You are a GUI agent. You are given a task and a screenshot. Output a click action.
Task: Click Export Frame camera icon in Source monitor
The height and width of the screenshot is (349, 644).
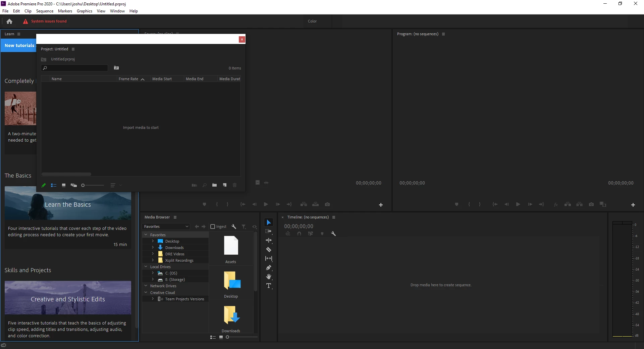327,204
